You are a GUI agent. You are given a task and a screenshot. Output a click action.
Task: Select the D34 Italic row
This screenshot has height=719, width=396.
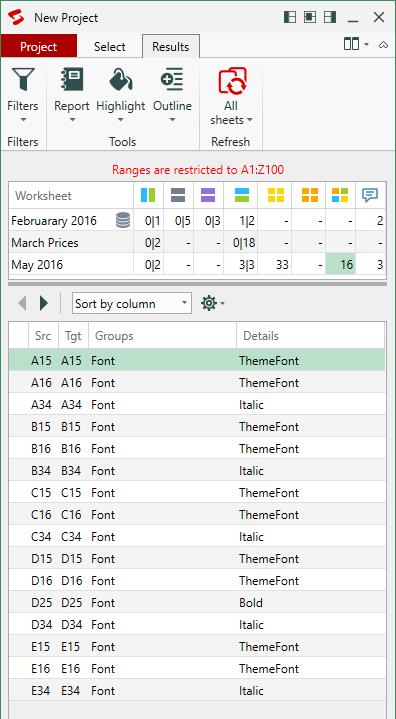pos(197,625)
